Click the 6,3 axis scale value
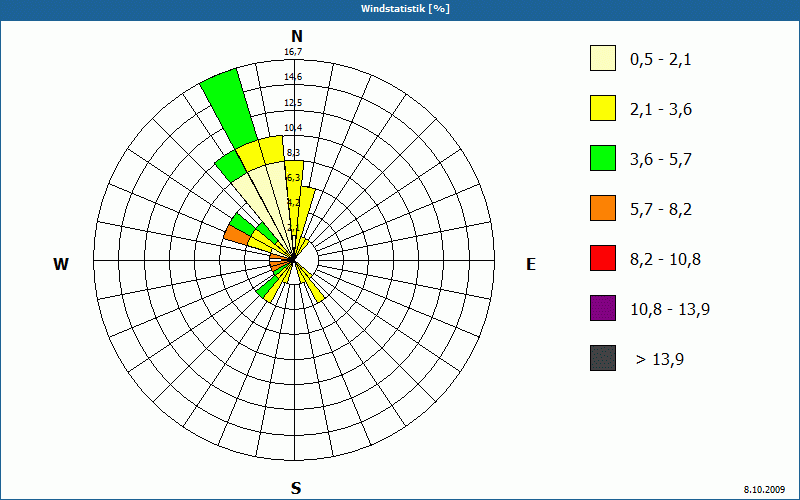 (x=294, y=178)
